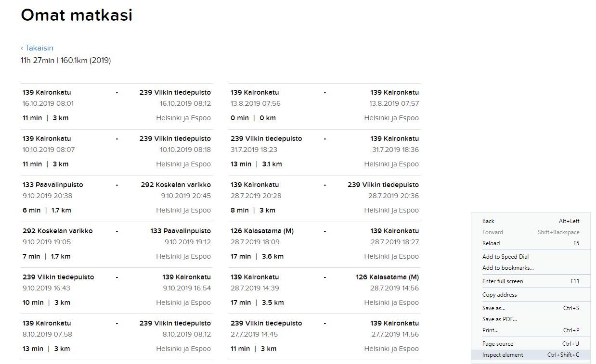The height and width of the screenshot is (364, 596).
Task: Select the 133 Paavalinpuisto 20:38 trip row
Action: (117, 199)
